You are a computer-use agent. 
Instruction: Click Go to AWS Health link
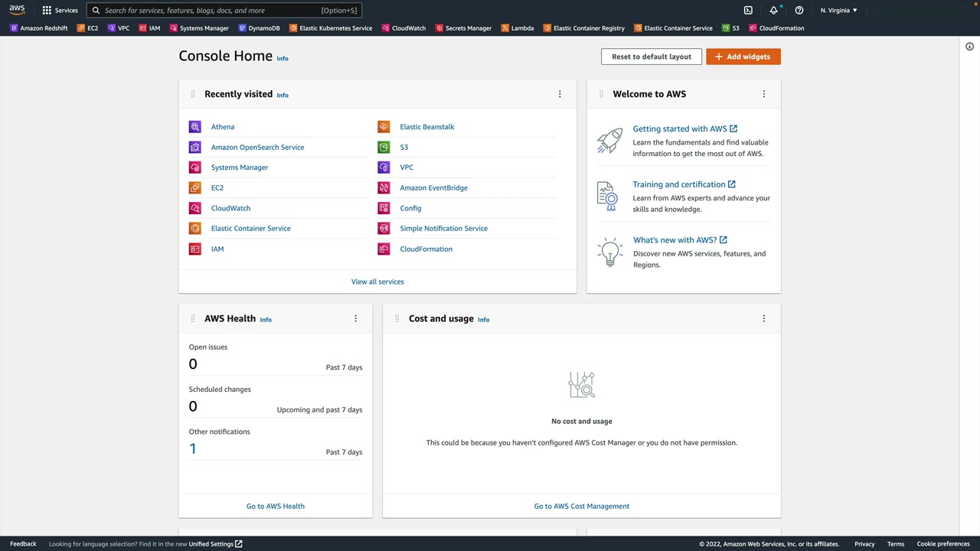(276, 506)
